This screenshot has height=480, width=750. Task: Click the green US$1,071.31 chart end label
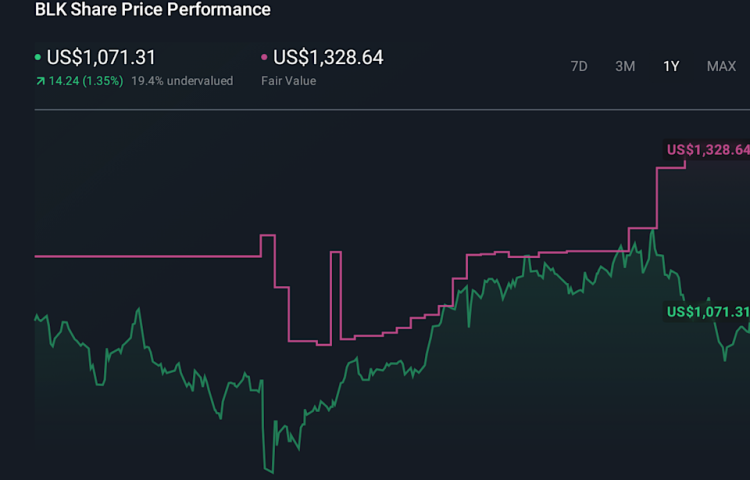point(707,312)
